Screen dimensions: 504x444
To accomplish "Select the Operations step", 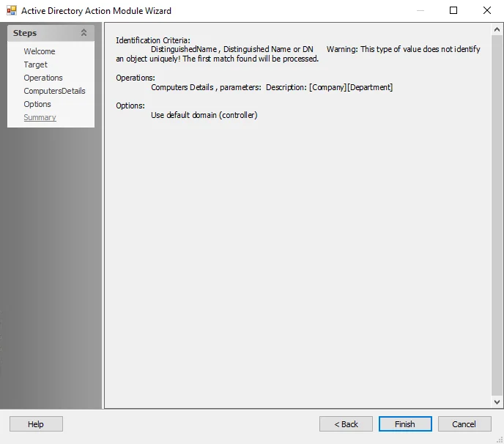I will [x=43, y=78].
